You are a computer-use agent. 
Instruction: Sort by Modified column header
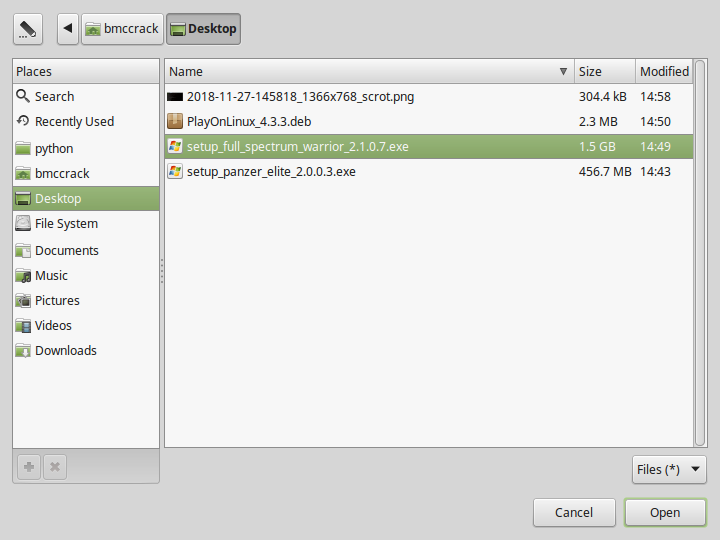pyautogui.click(x=664, y=71)
